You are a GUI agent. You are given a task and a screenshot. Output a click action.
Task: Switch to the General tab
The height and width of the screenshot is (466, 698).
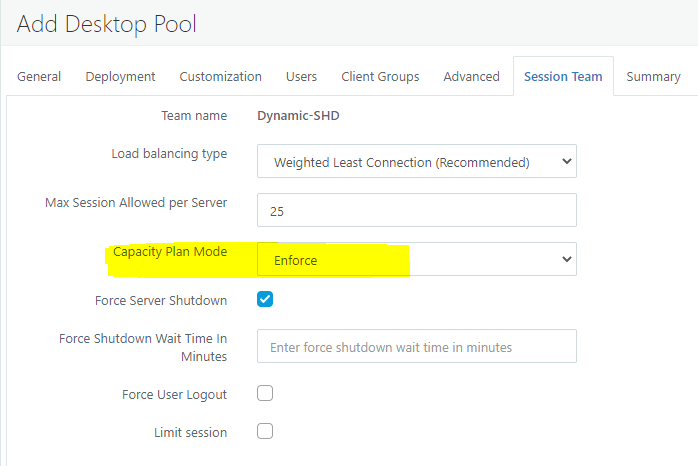tap(39, 76)
